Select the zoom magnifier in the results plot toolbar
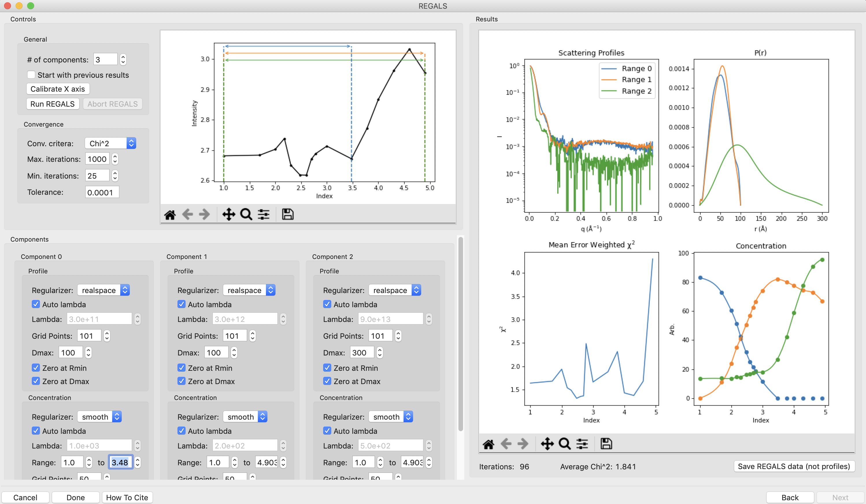This screenshot has height=504, width=866. point(565,444)
